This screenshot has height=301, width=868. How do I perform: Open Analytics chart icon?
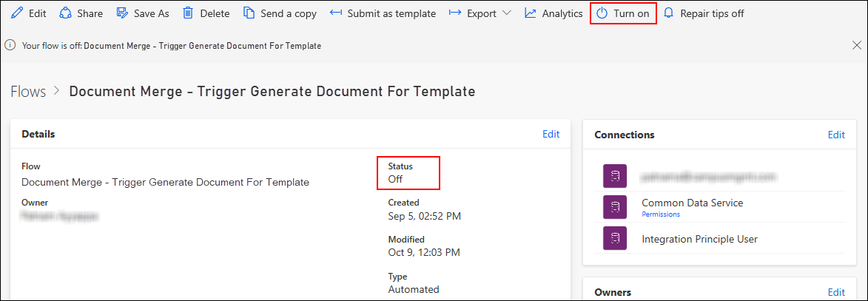[x=530, y=13]
